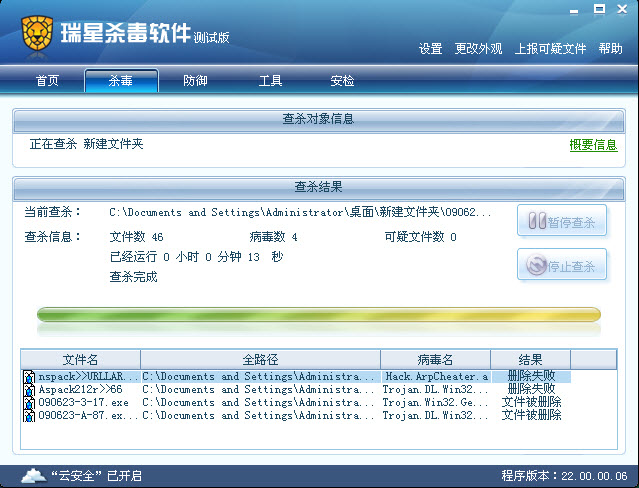Click file icon of Aspack212r>>66 row
Viewport: 639px width, 488px height.
[29, 390]
